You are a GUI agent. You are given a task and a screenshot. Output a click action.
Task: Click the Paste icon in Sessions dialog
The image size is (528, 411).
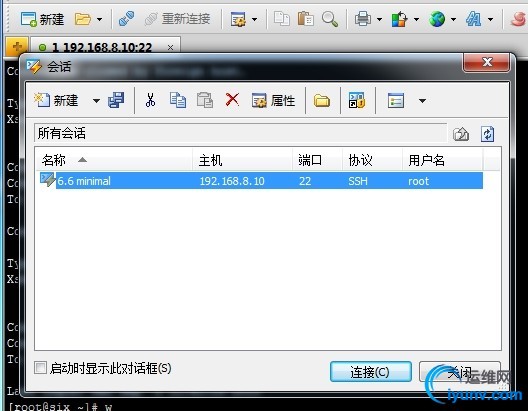click(205, 100)
